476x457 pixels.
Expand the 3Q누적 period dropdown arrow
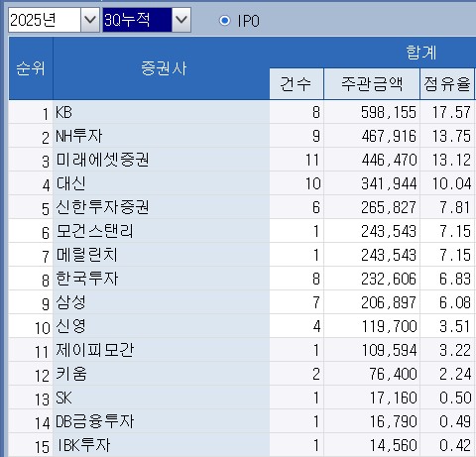point(181,20)
